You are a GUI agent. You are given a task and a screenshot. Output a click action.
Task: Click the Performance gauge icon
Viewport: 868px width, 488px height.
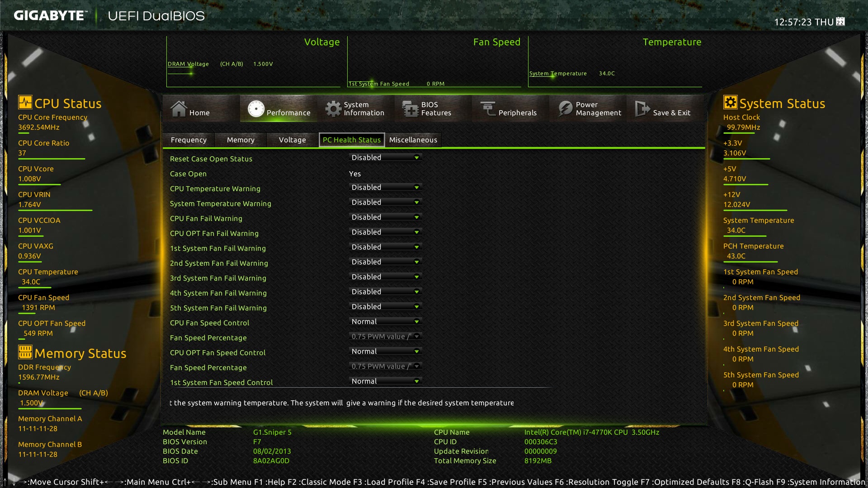pos(256,108)
